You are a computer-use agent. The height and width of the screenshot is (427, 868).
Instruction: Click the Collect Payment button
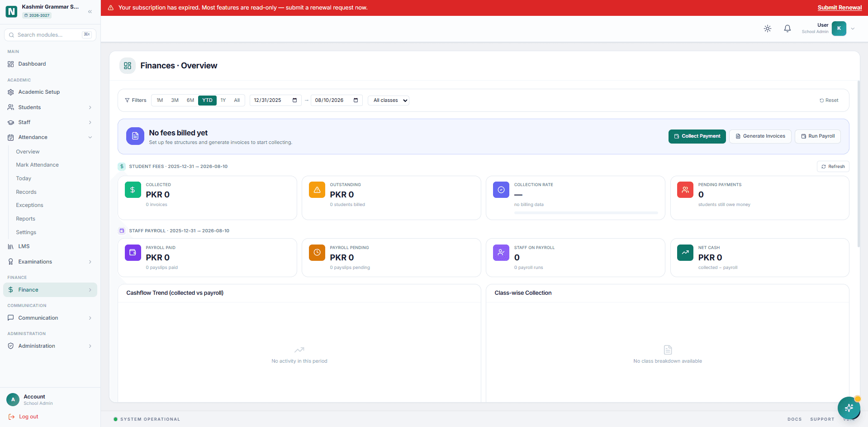pyautogui.click(x=697, y=136)
